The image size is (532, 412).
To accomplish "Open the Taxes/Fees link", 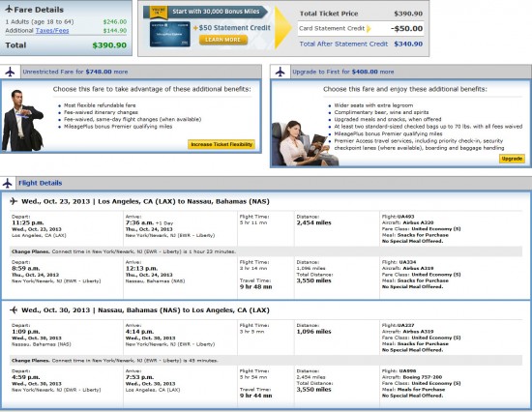I will pos(52,31).
